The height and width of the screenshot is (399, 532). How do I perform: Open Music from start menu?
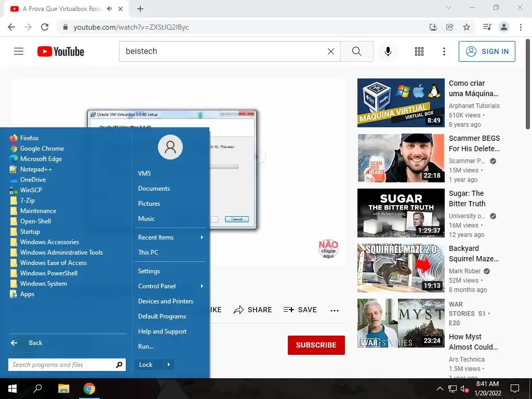146,219
